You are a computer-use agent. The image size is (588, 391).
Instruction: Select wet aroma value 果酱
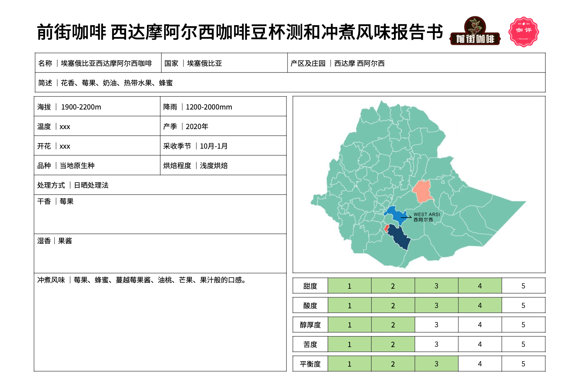65,241
